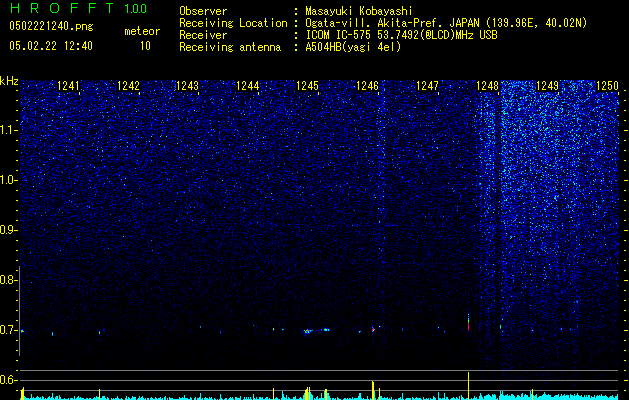629x400 pixels.
Task: Click the 0.8 kHz axis label
Action: 8,280
